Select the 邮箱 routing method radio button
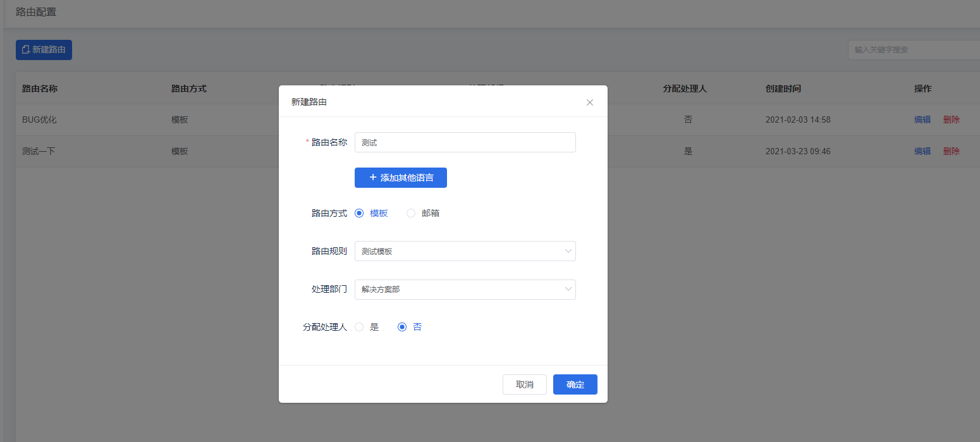980x442 pixels. click(411, 213)
